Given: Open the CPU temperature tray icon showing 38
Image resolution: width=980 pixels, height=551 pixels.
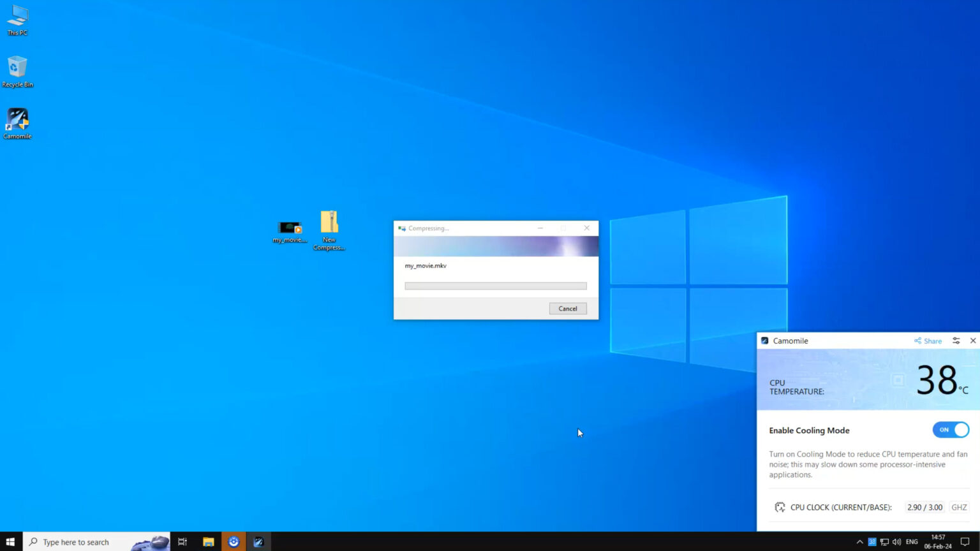Looking at the screenshot, I should [872, 541].
